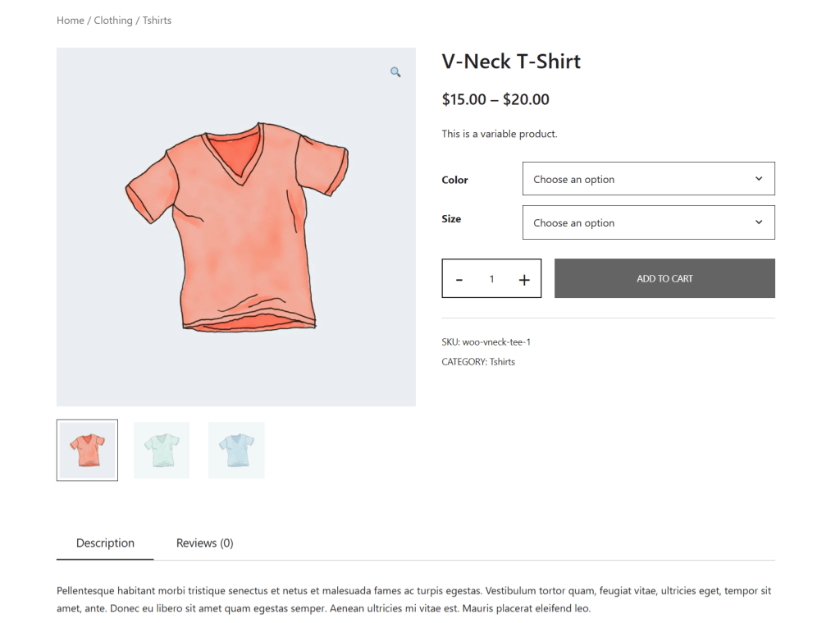Click the minus quantity stepper
This screenshot has width=840, height=623.
click(x=459, y=278)
